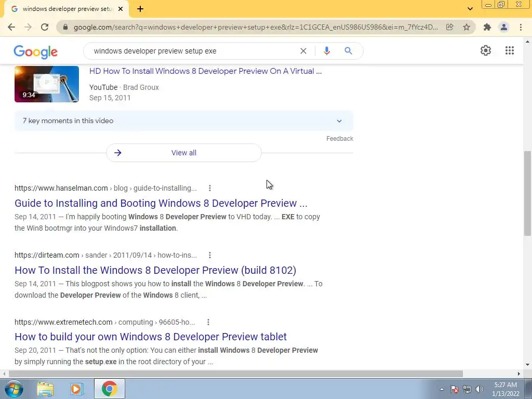
Task: Expand 7 key moments in this video
Action: 183,121
